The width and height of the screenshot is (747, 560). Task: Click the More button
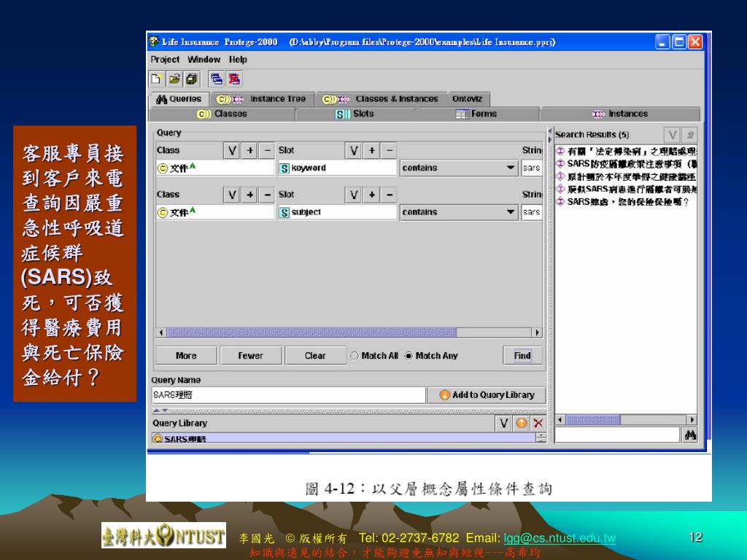click(186, 356)
